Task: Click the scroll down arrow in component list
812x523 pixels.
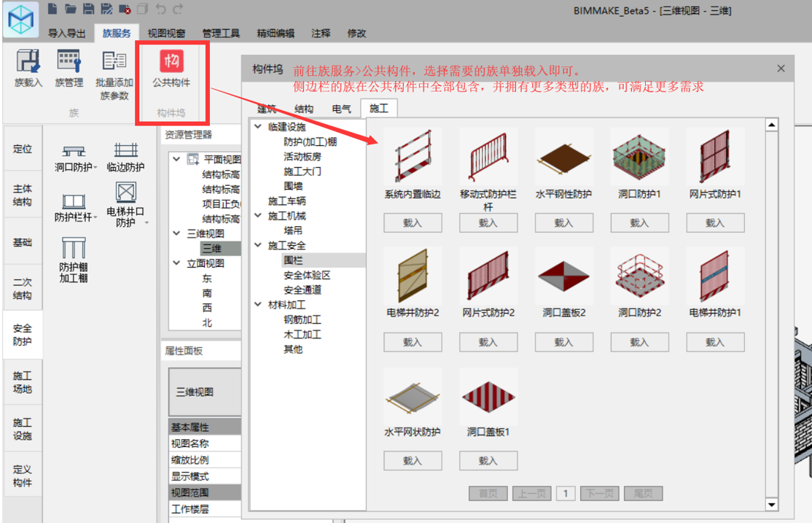Action: 772,504
